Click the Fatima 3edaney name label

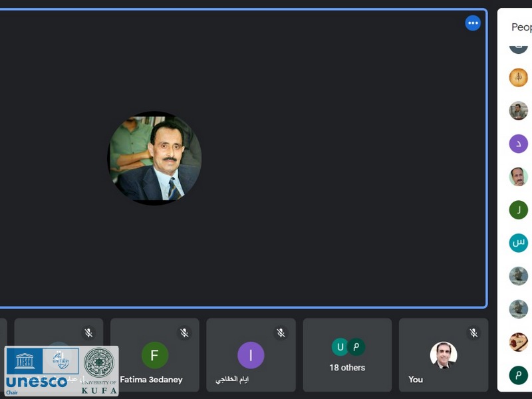coord(151,380)
